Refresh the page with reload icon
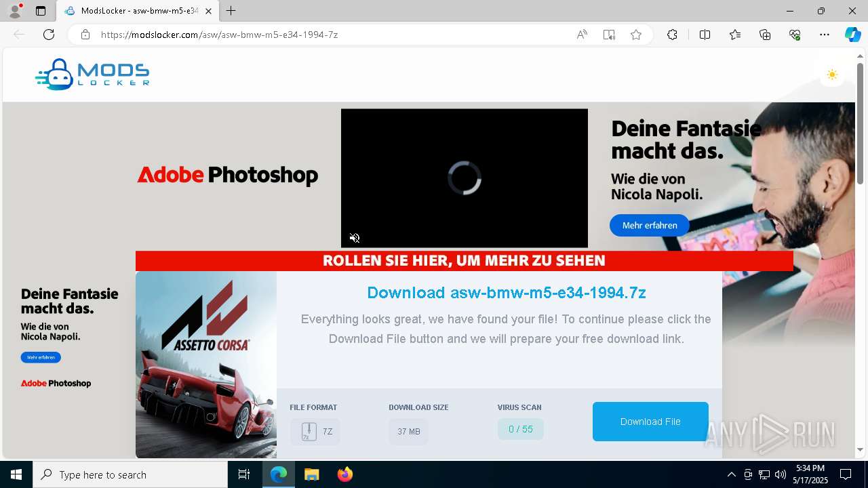 pyautogui.click(x=49, y=35)
